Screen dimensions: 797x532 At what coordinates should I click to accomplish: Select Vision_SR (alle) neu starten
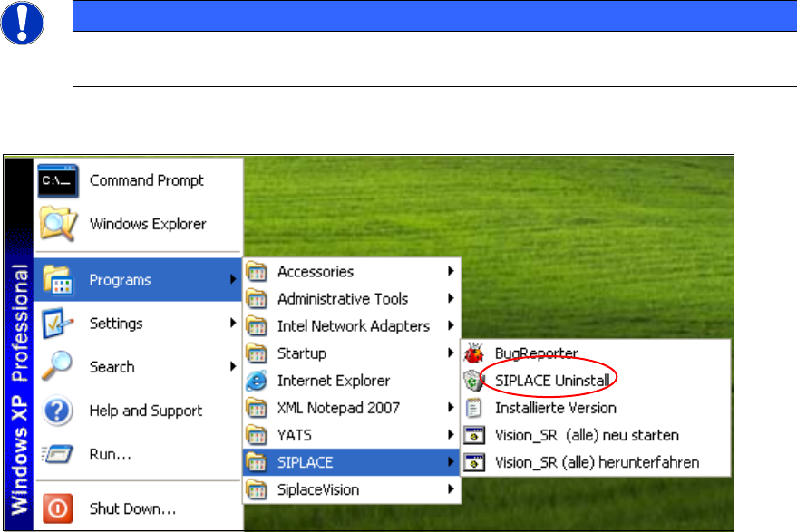(x=595, y=435)
